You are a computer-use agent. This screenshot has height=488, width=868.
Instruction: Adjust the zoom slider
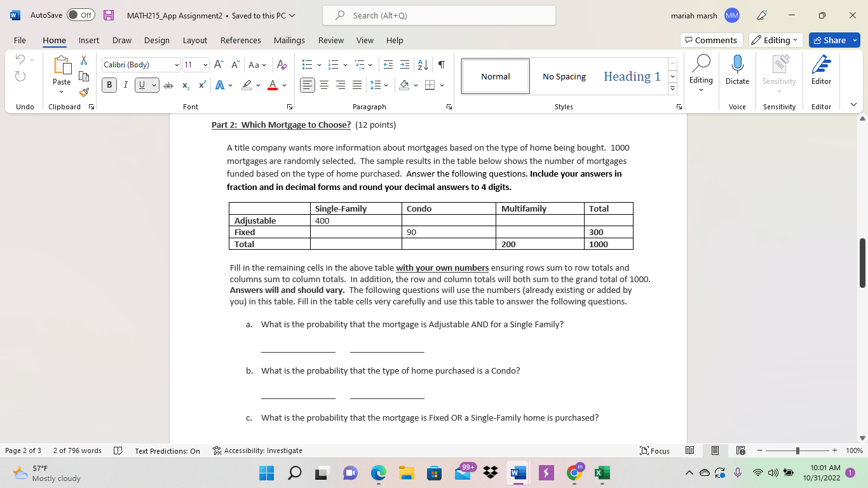point(796,451)
